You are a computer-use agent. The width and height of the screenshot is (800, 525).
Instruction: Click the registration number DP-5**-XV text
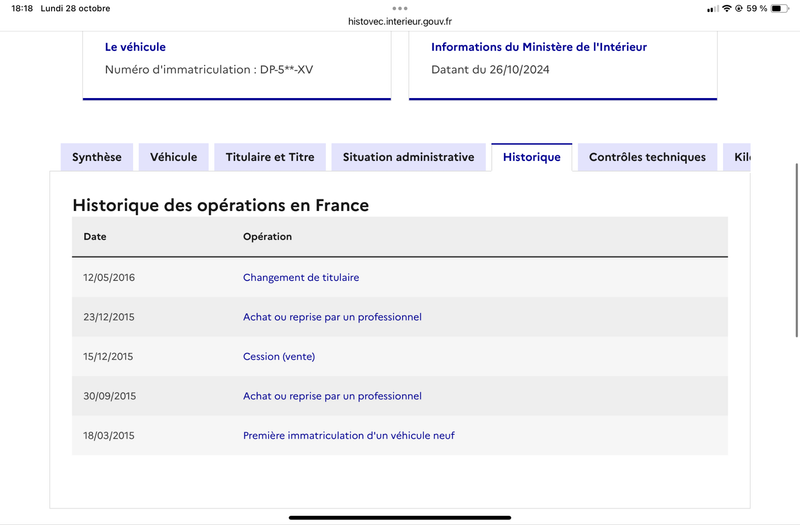286,69
